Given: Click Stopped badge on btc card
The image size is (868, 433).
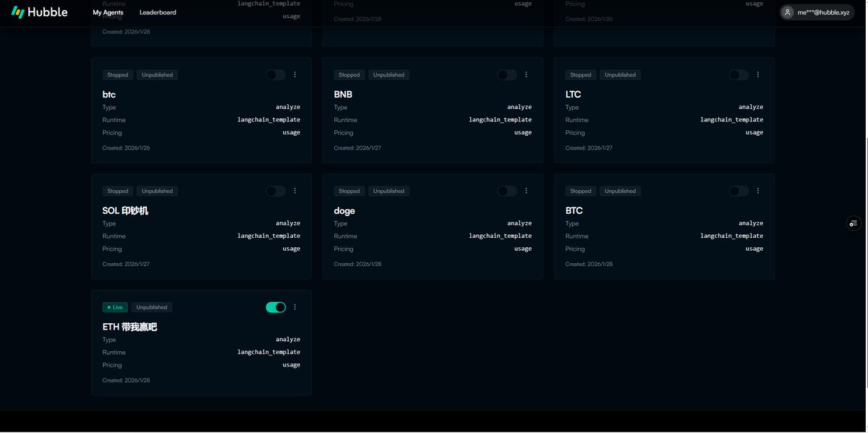Looking at the screenshot, I should pos(118,74).
